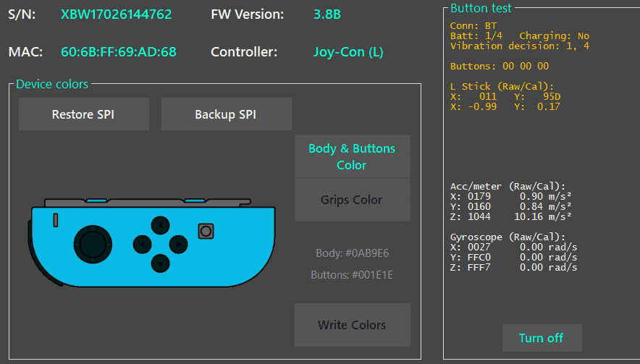Image resolution: width=640 pixels, height=364 pixels.
Task: Click the right D-pad button graphic
Action: coord(178,245)
